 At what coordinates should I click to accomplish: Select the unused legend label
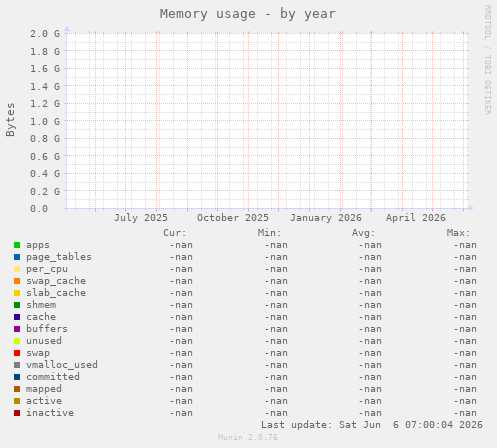coord(44,341)
